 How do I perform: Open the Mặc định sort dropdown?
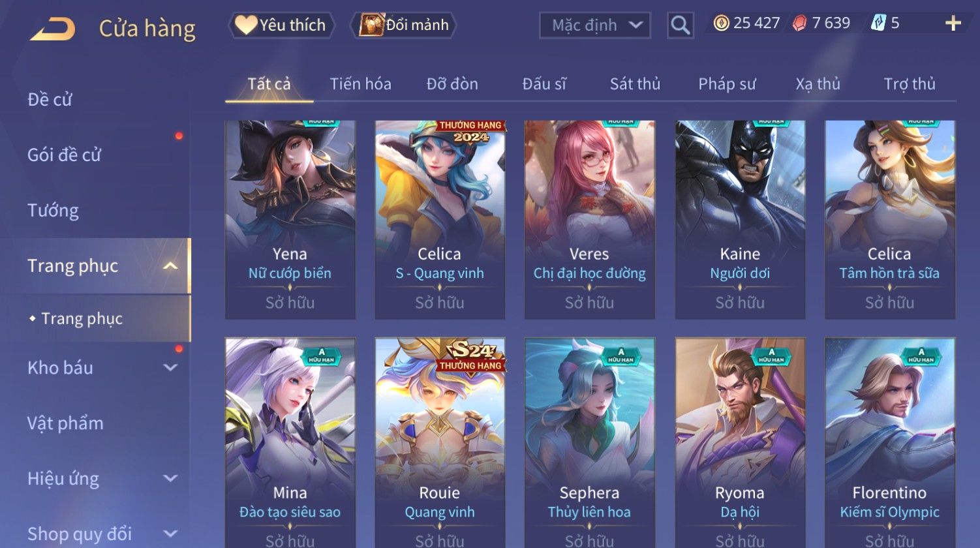pyautogui.click(x=595, y=25)
